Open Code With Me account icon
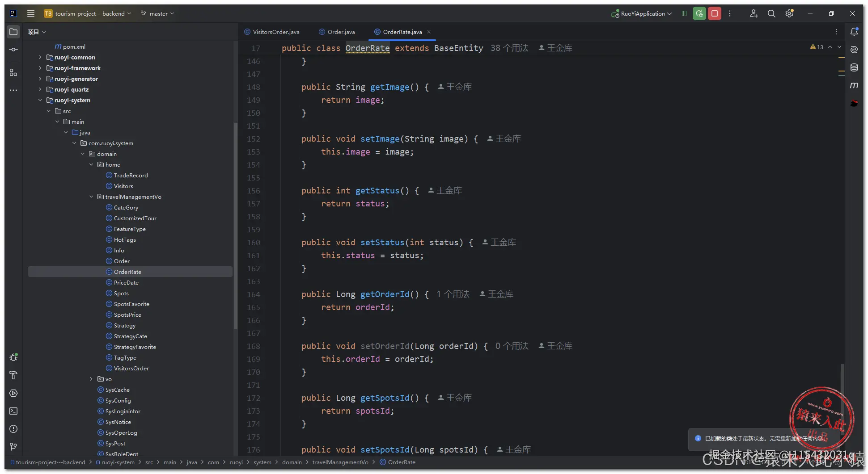Viewport: 868px width, 474px height. (754, 14)
